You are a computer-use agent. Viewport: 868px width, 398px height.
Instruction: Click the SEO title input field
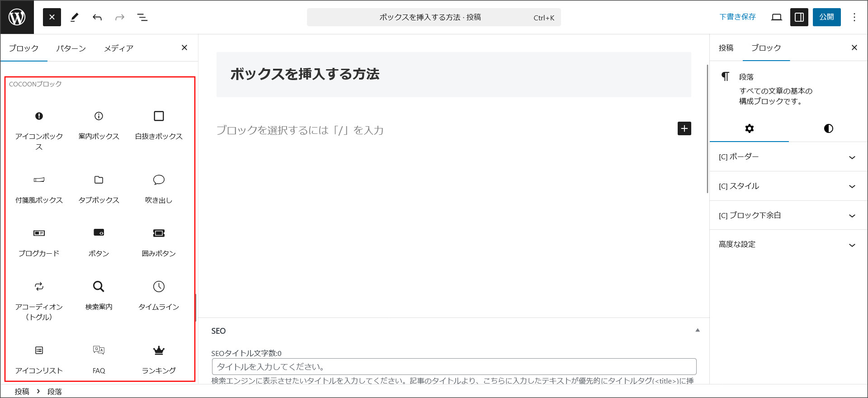pos(454,366)
